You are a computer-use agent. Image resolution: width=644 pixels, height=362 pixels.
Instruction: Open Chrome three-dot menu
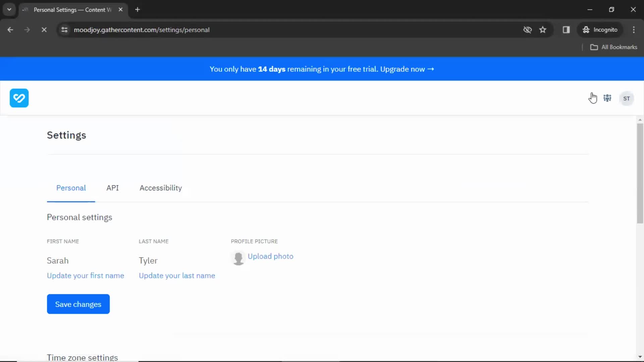point(634,30)
